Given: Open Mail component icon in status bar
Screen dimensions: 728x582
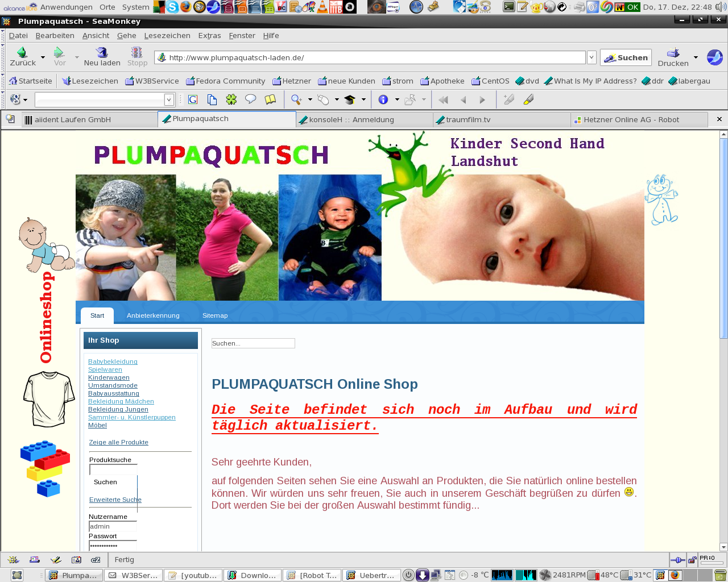Looking at the screenshot, I should (35, 560).
